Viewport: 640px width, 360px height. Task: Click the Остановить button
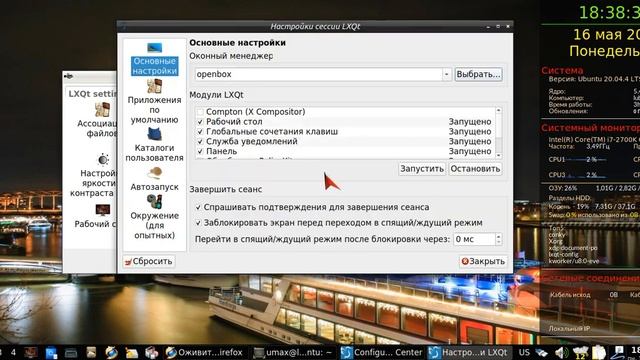pos(475,169)
